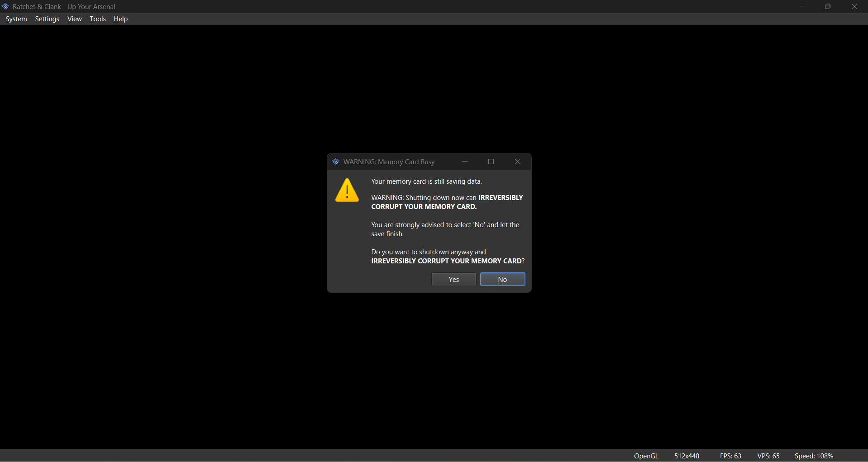Open the System menu
Image resolution: width=868 pixels, height=462 pixels.
[x=16, y=19]
